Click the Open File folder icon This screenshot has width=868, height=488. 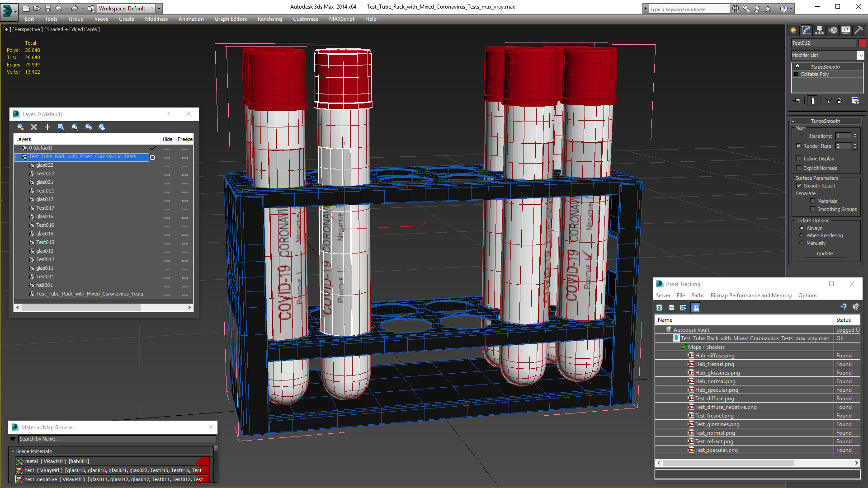(37, 8)
